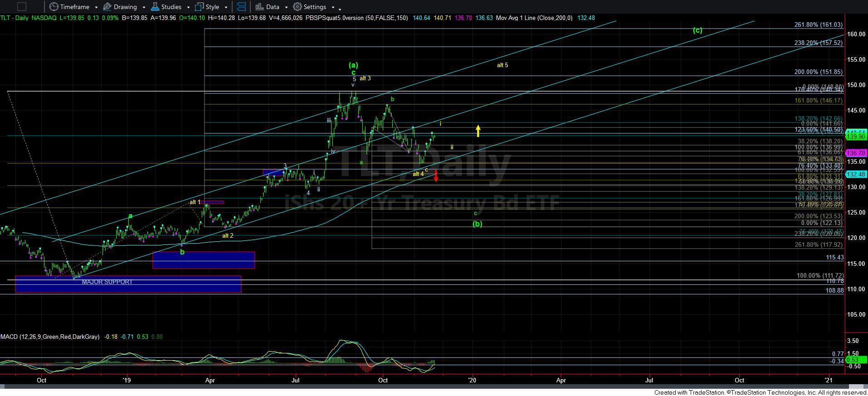
Task: Expand the Data dropdown arrow
Action: 286,7
